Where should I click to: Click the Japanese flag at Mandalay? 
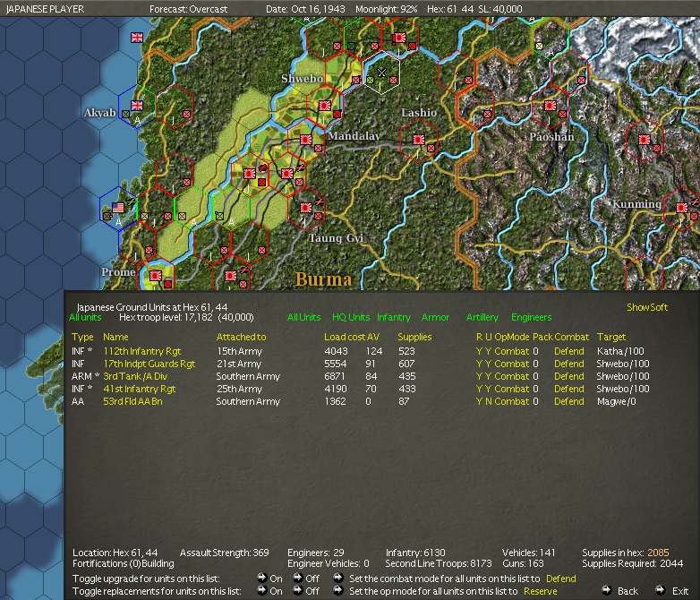click(306, 140)
